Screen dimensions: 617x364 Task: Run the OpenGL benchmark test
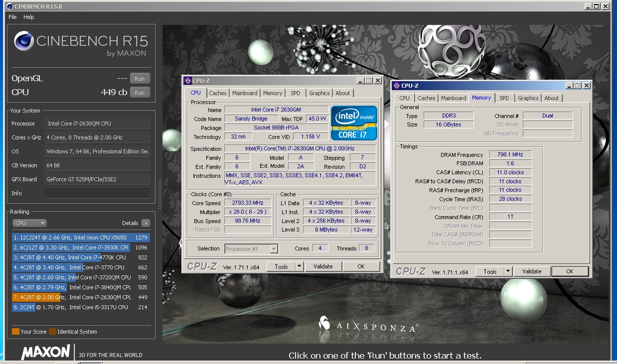[x=140, y=79]
